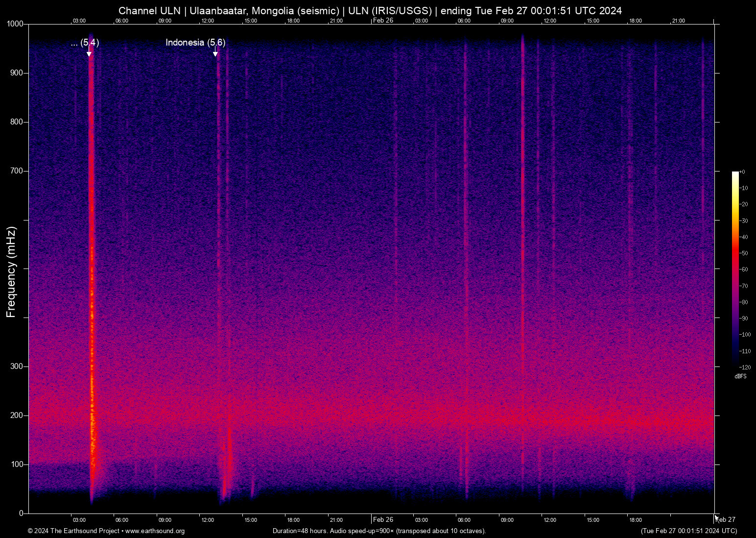Click the "Duration=48 hours" footer text
This screenshot has height=538, width=756.
(x=300, y=531)
